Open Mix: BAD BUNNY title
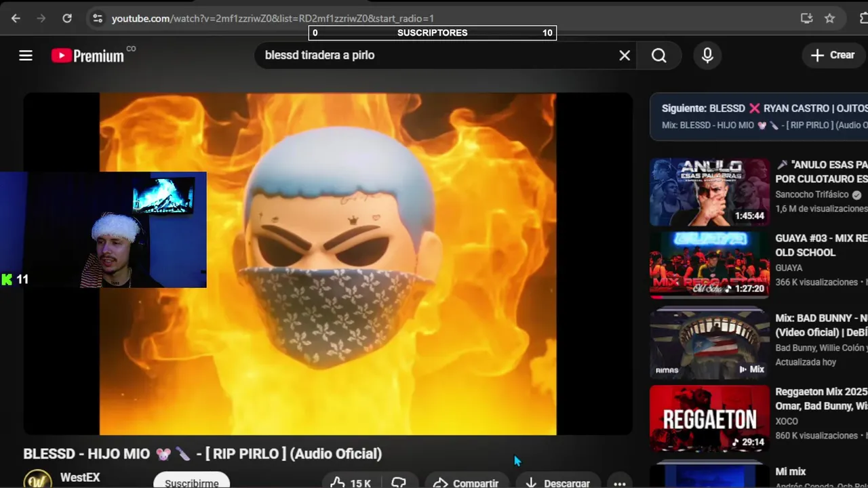The height and width of the screenshot is (488, 868). point(822,325)
